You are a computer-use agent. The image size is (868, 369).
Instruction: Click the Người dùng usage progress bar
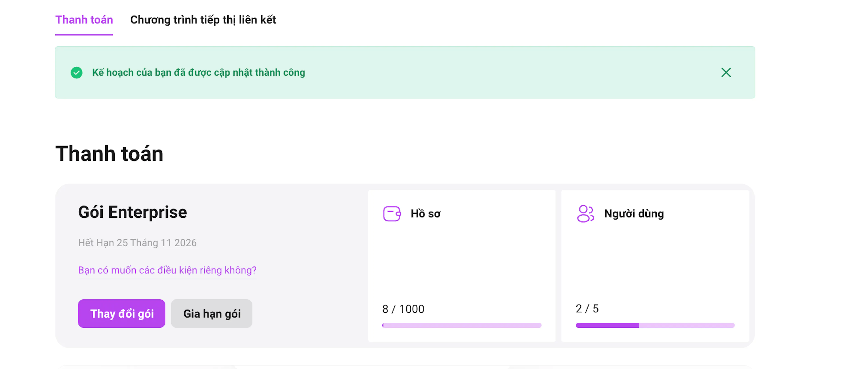(655, 325)
